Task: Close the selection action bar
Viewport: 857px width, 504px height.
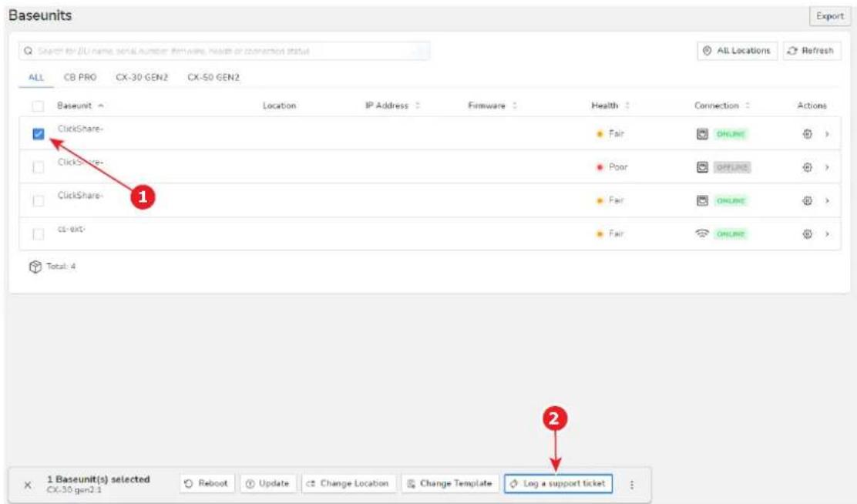Action: 28,485
